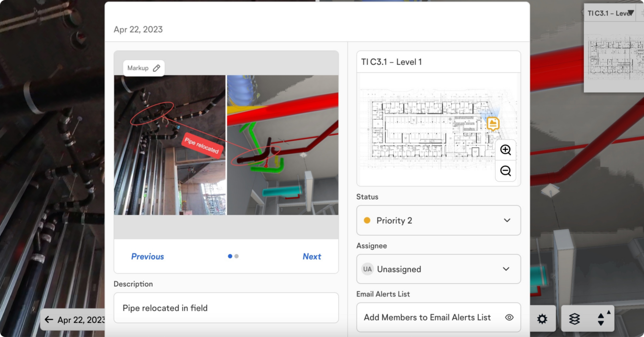Image resolution: width=644 pixels, height=337 pixels.
Task: Open the settings gear panel
Action: 542,319
